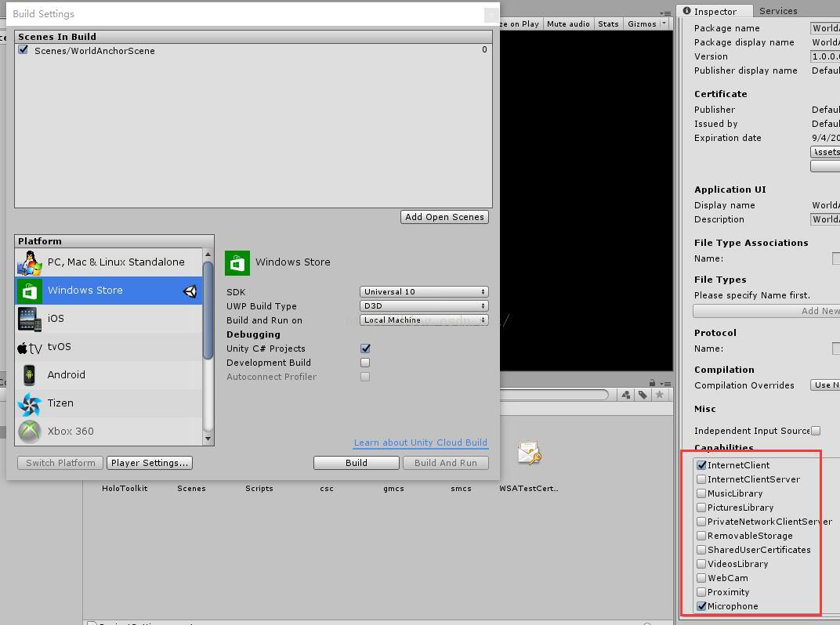Click the Inspector info icon
840x625 pixels.
[686, 11]
